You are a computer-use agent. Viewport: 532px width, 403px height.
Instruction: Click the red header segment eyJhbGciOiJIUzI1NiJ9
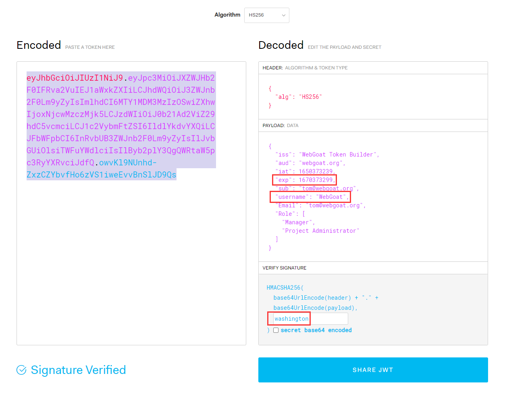point(75,78)
